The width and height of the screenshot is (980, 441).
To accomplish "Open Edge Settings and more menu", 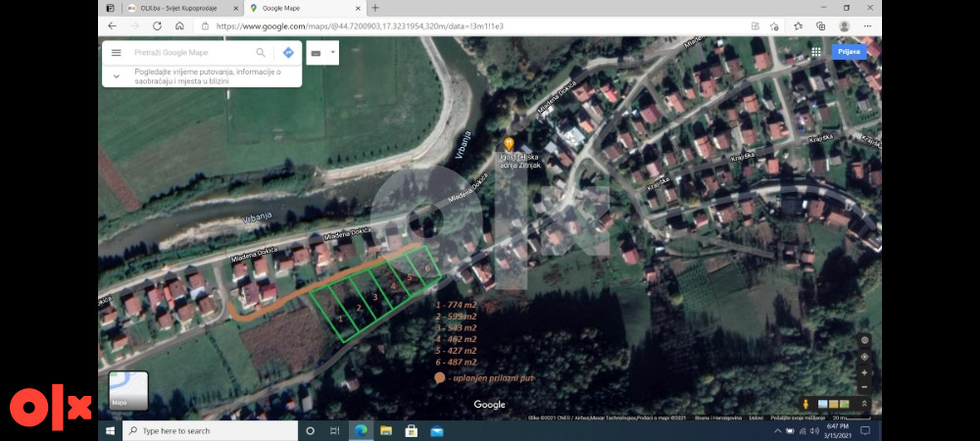I will 867,26.
